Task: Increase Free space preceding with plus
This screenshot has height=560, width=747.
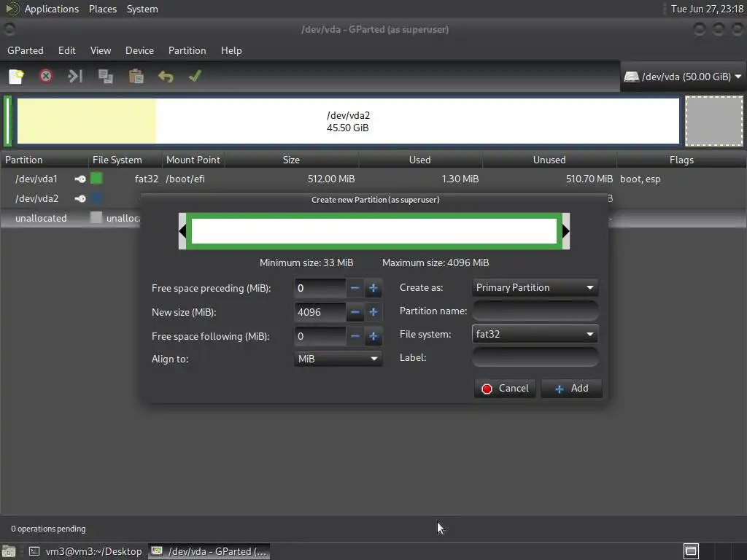Action: (373, 288)
